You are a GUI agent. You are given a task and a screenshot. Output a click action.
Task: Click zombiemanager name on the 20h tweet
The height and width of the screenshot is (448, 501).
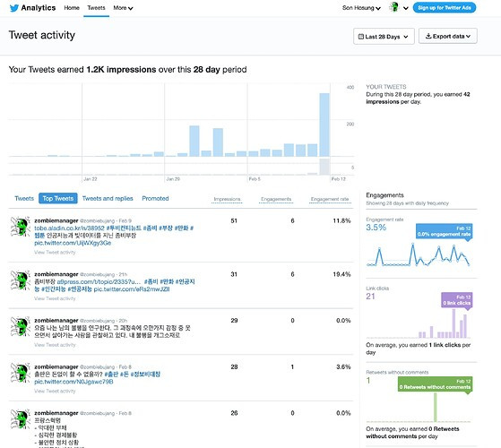[x=56, y=320]
